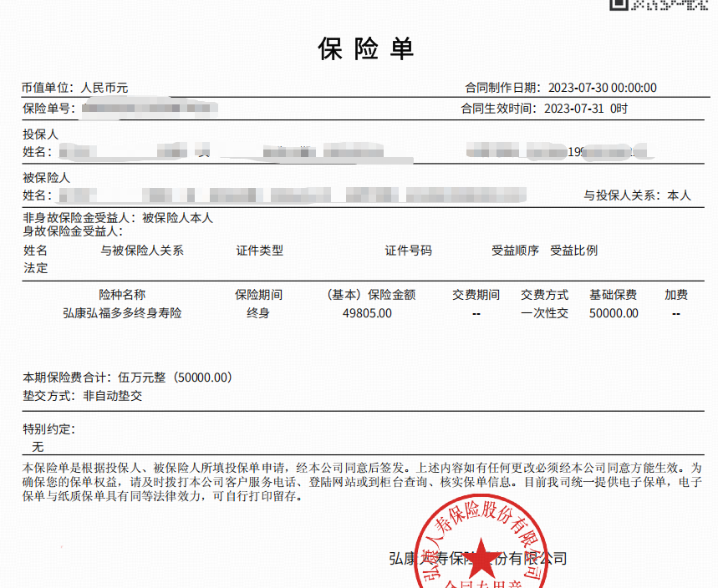Select the 币值单位 人民币元 text
This screenshot has width=718, height=588.
75,88
